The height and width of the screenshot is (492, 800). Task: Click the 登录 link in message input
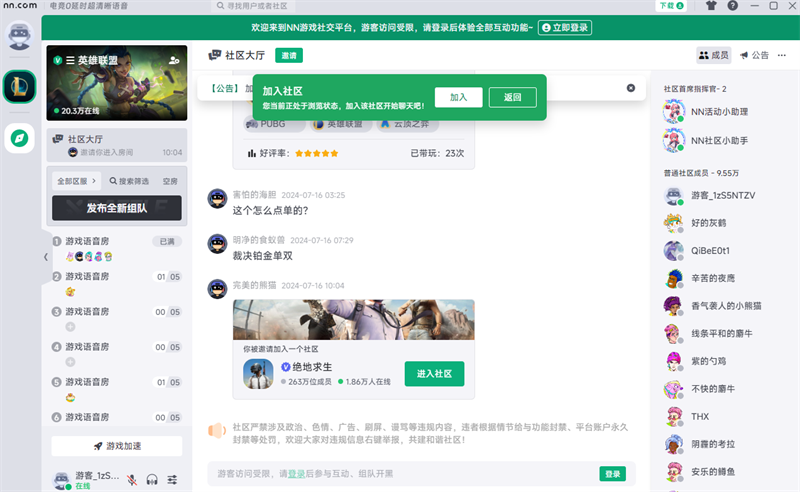click(x=296, y=474)
